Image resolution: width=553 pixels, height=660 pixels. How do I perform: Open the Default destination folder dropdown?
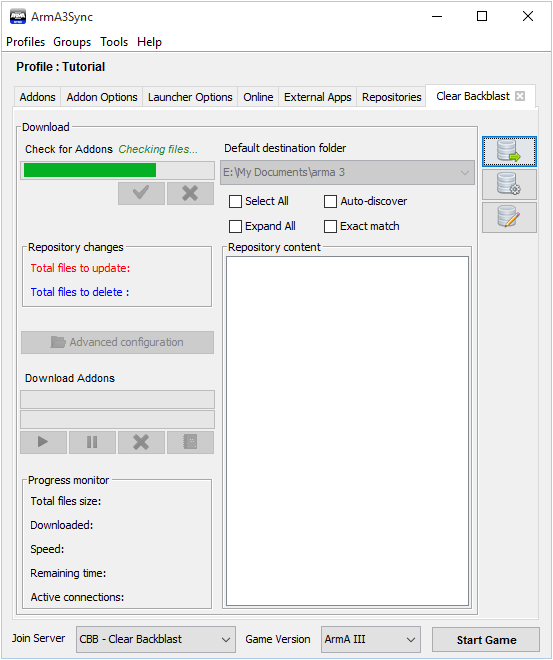(347, 172)
